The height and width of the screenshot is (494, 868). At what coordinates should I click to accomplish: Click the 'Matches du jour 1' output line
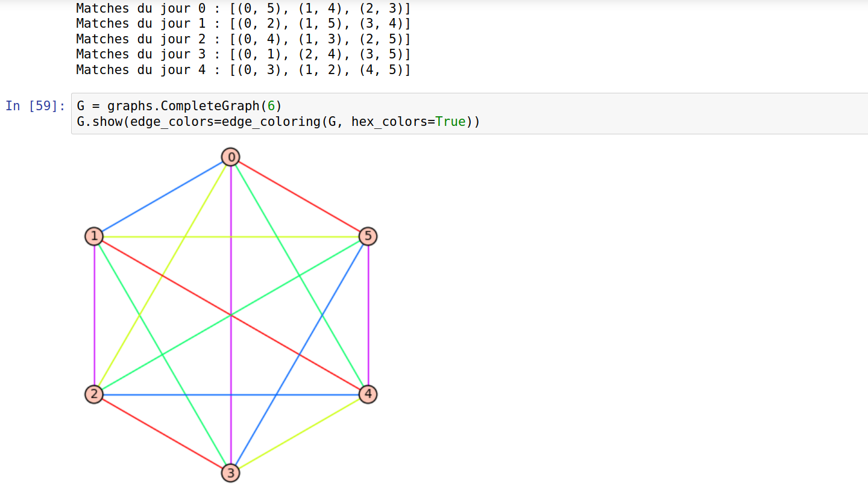(243, 23)
